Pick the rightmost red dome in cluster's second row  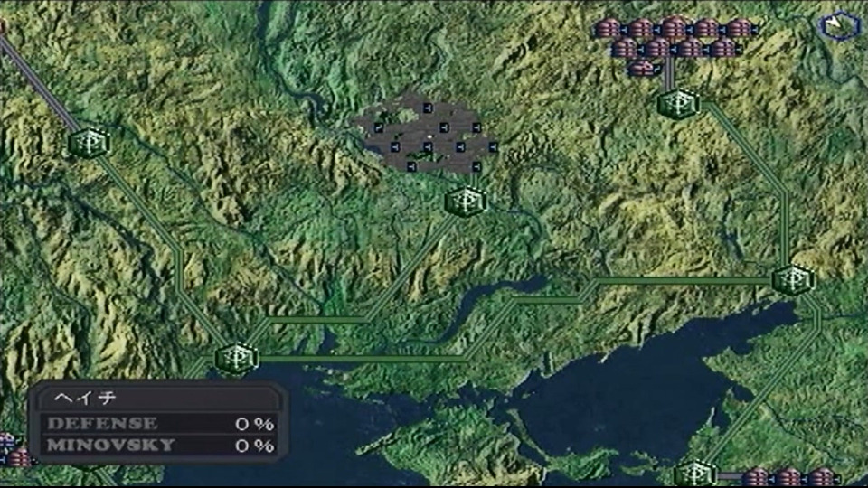coord(723,48)
